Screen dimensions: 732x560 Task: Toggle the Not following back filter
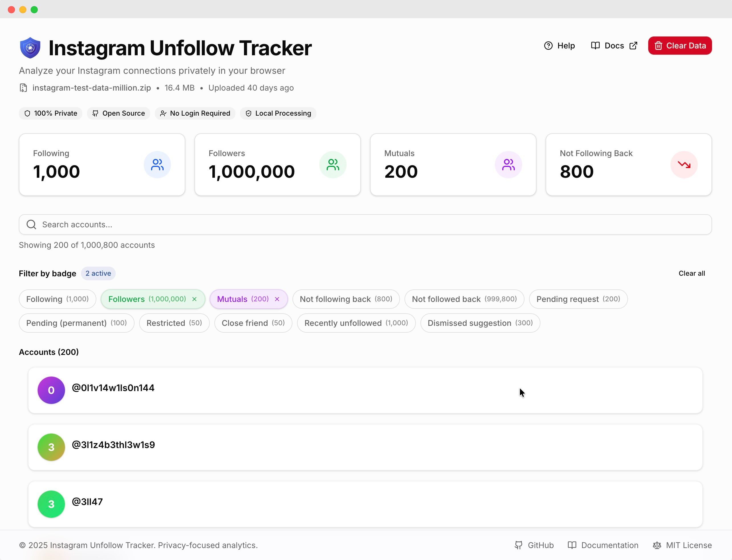point(346,299)
